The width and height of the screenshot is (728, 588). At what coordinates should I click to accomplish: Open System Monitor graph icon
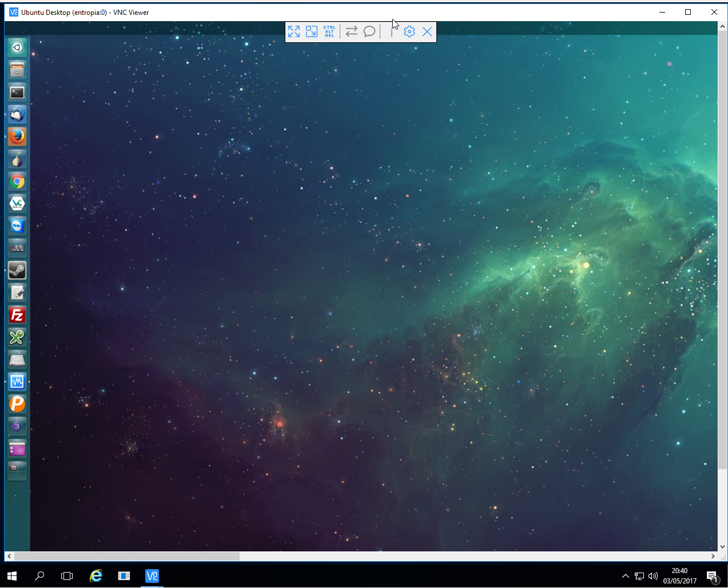pyautogui.click(x=17, y=382)
